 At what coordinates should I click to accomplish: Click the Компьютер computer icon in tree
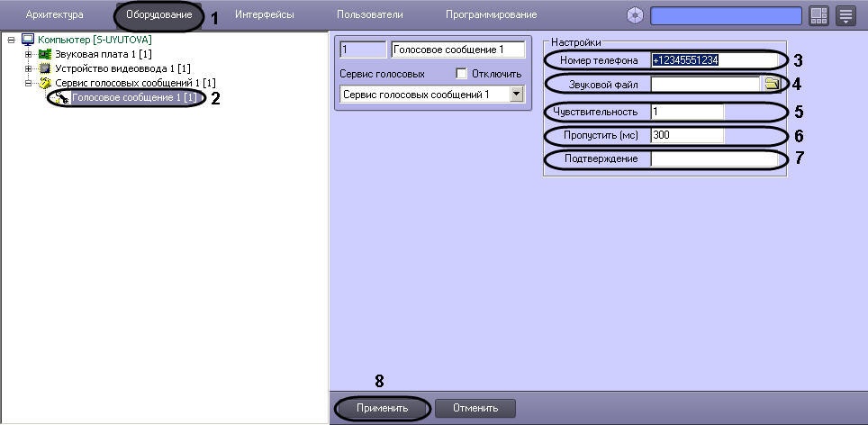(27, 40)
